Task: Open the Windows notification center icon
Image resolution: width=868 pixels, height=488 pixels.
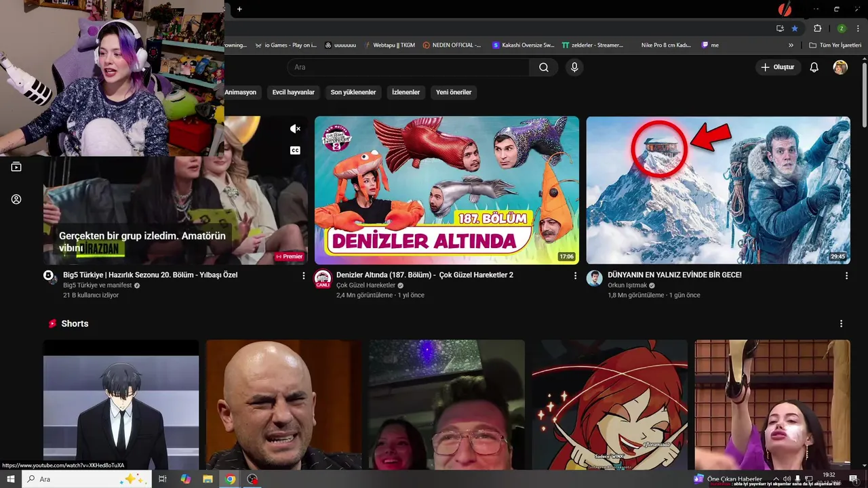Action: tap(853, 479)
